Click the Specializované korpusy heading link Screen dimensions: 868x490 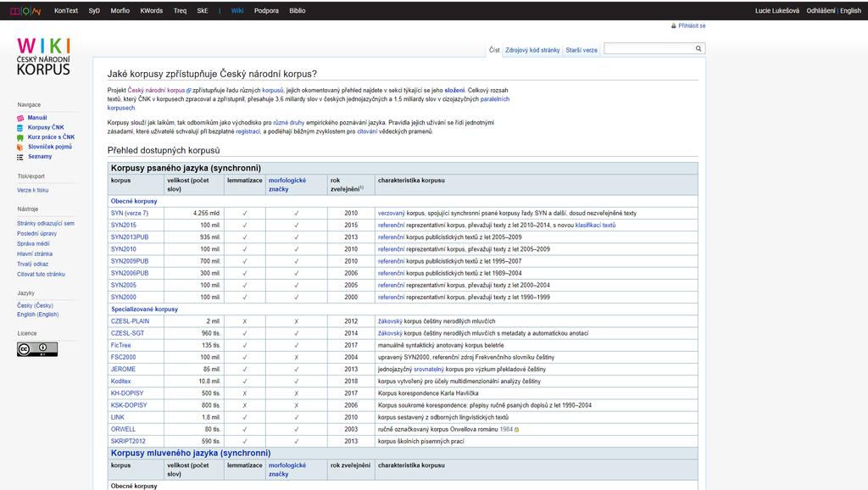pos(144,309)
